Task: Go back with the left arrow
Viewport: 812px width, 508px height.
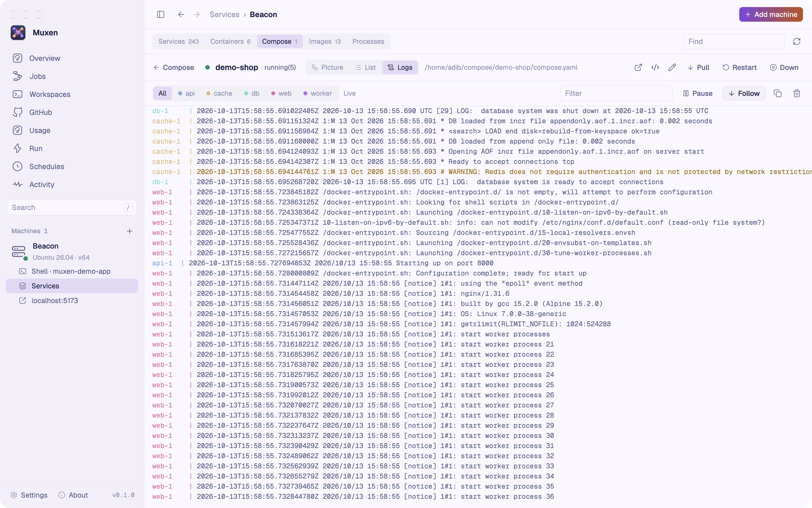Action: [x=181, y=14]
